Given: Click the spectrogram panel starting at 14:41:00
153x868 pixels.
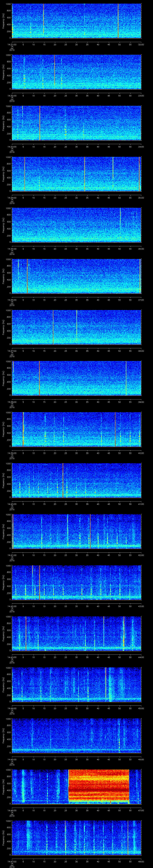Looking at the screenshot, I should click(x=77, y=531).
